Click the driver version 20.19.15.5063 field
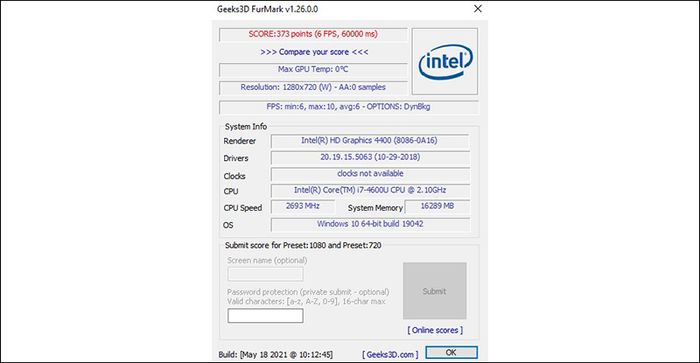 coord(370,157)
